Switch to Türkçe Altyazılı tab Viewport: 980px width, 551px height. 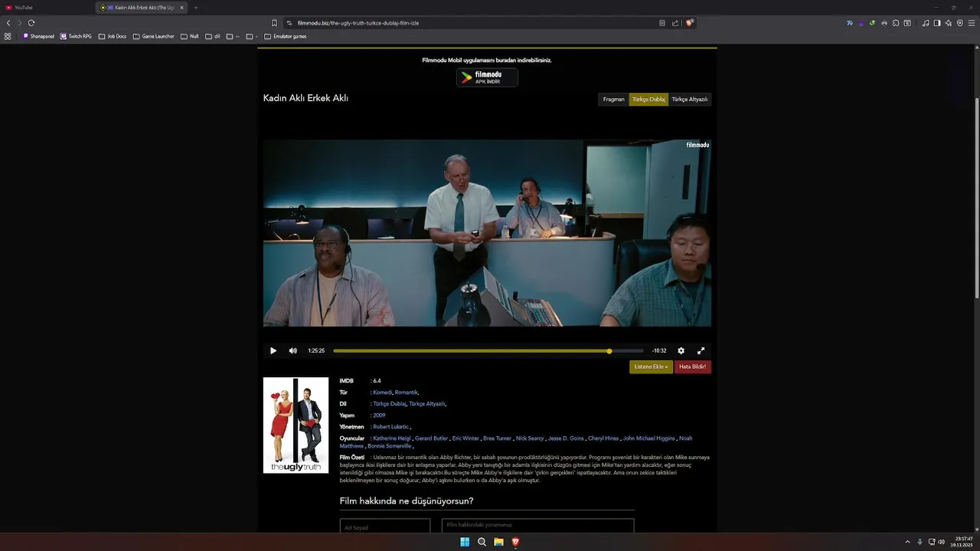click(690, 99)
